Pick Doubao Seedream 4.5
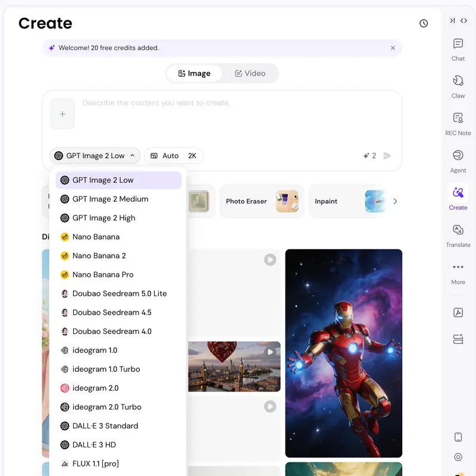 click(118, 312)
